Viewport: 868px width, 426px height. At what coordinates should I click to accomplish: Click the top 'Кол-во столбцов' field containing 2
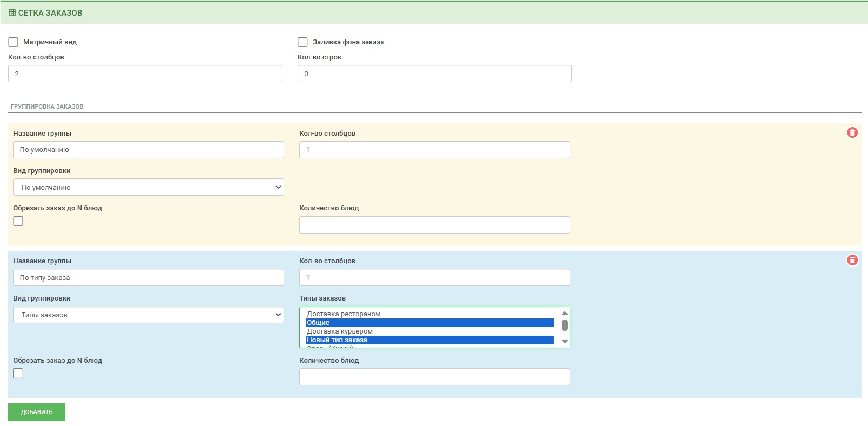pyautogui.click(x=145, y=74)
